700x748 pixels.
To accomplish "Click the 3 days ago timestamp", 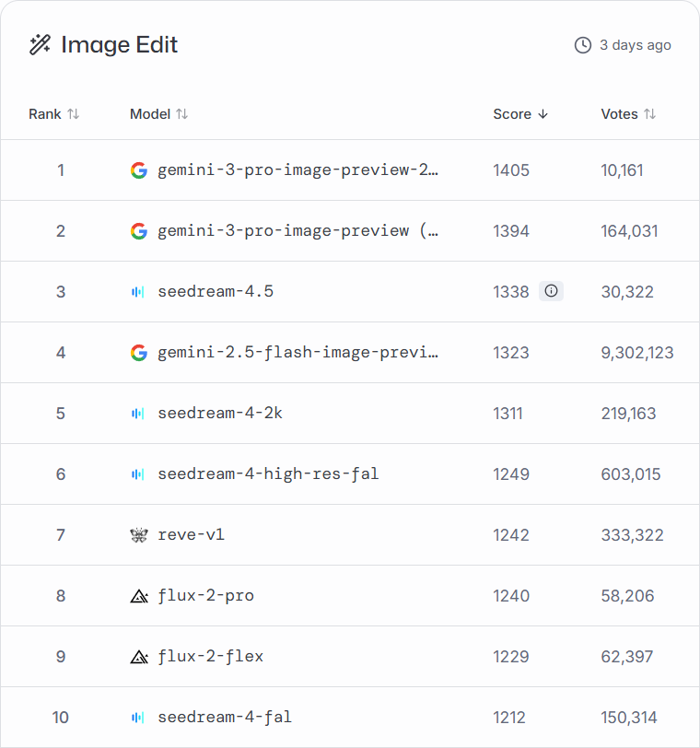I will point(635,45).
